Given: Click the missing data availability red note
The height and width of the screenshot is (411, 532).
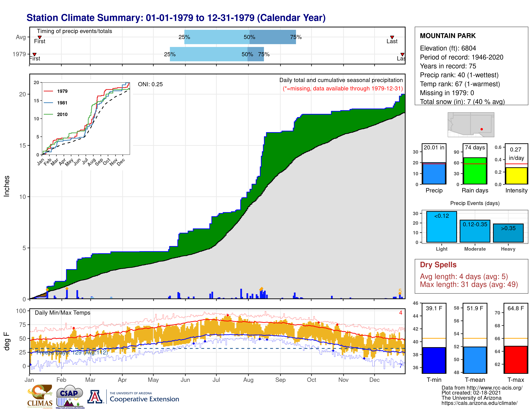Looking at the screenshot, I should point(343,89).
